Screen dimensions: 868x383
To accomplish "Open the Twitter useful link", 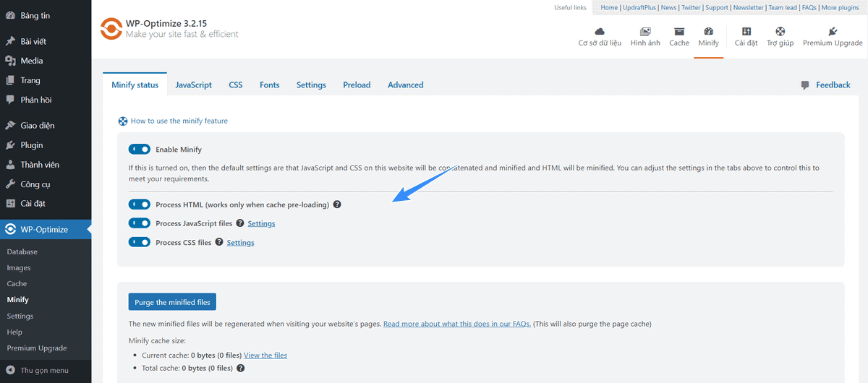I will pyautogui.click(x=691, y=7).
